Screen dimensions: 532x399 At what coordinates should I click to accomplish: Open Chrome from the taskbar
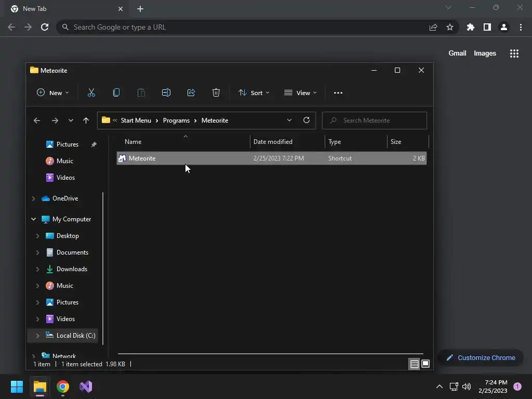63,387
